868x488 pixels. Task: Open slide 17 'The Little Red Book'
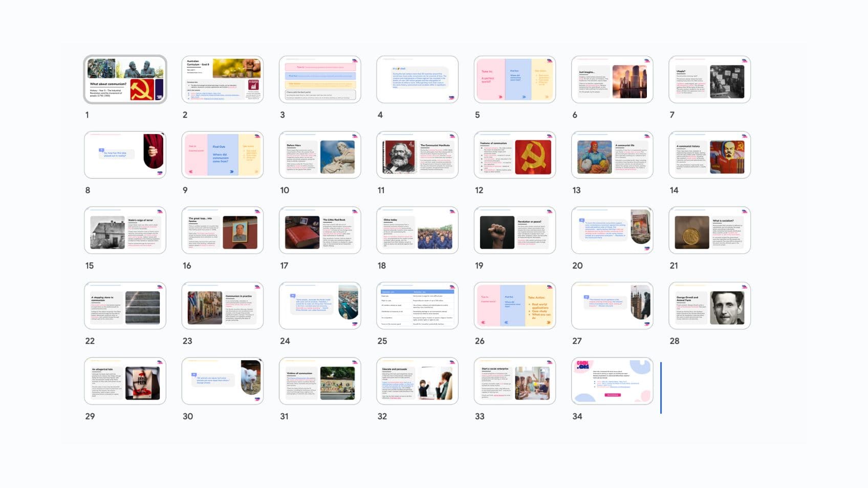[320, 231]
